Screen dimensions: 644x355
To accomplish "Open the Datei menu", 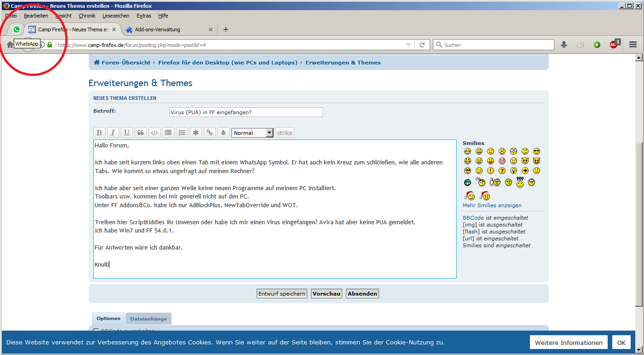I will (11, 16).
